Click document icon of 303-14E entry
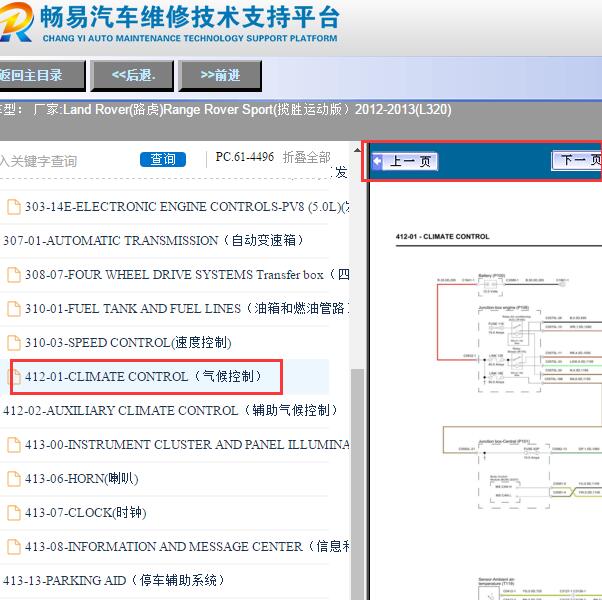Viewport: 602px width, 600px height. pos(14,207)
